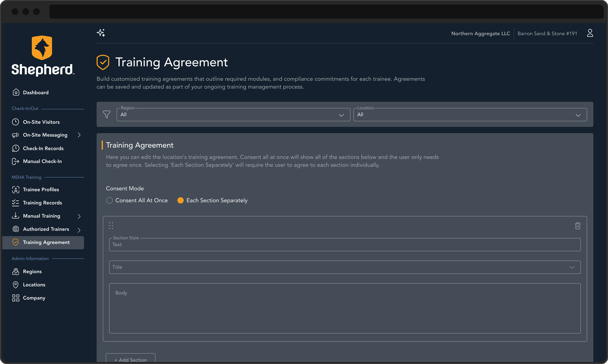Go to Manual Check-In
The height and width of the screenshot is (364, 608).
(42, 161)
